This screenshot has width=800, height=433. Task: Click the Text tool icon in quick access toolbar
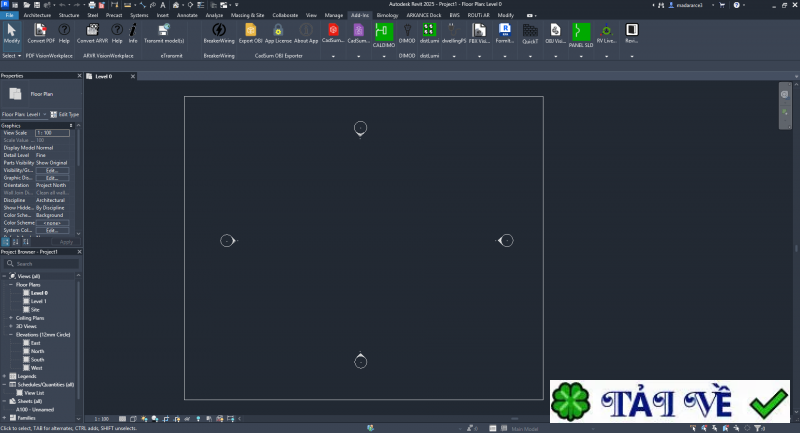[x=163, y=5]
